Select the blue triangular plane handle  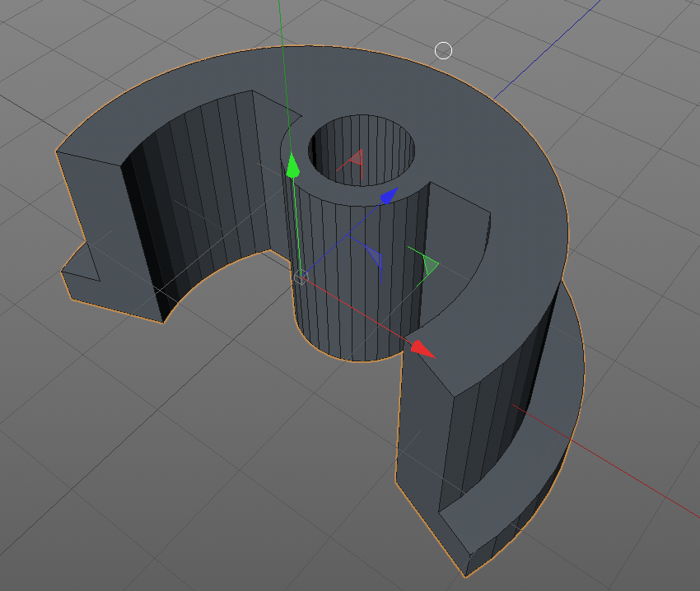375,259
